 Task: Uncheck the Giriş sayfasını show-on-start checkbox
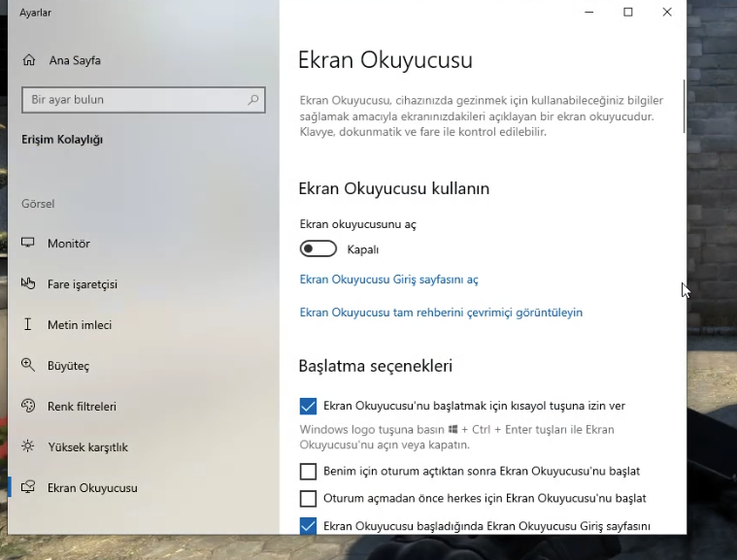pos(308,526)
